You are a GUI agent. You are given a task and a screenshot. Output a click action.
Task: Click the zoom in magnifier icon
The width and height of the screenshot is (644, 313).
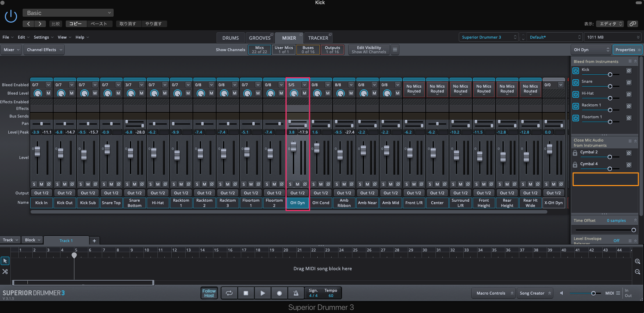(x=637, y=261)
